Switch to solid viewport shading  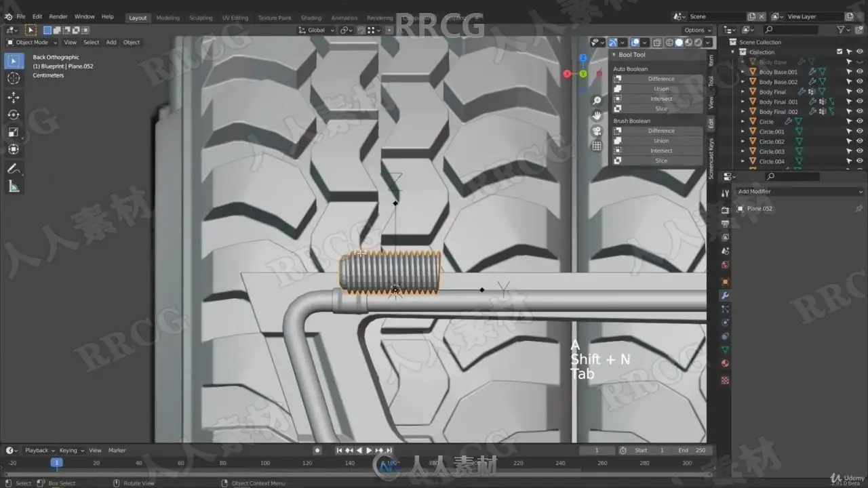click(x=679, y=43)
